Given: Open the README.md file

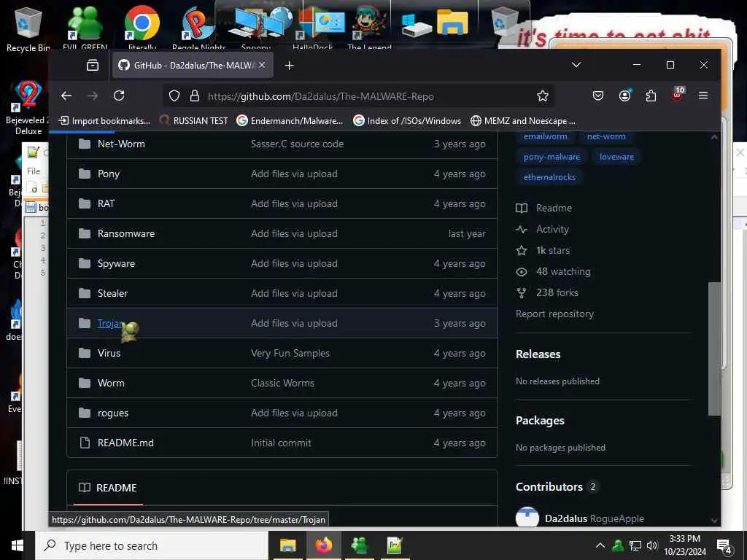Looking at the screenshot, I should point(125,443).
